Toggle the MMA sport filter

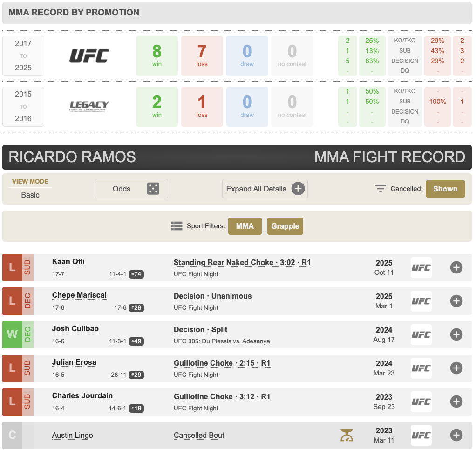click(245, 226)
